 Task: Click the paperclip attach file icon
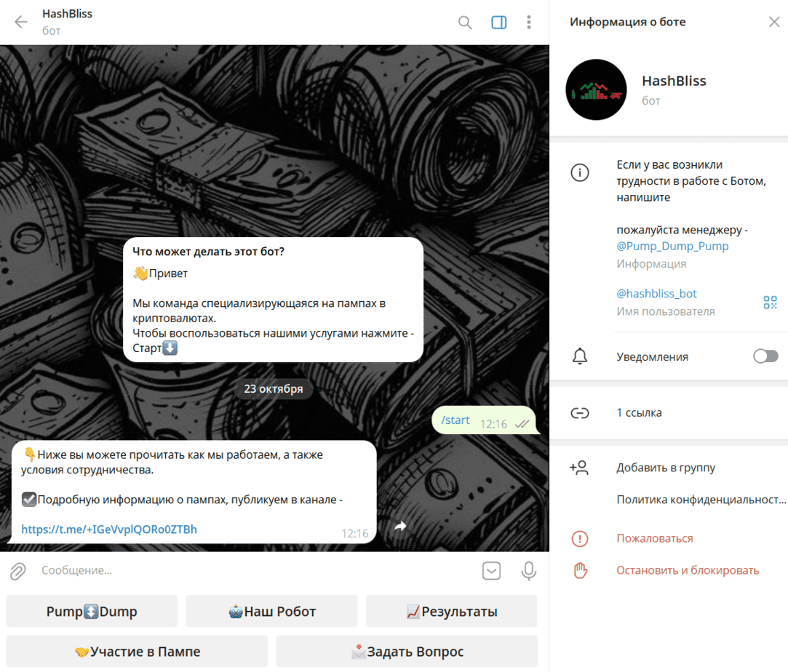(x=18, y=571)
